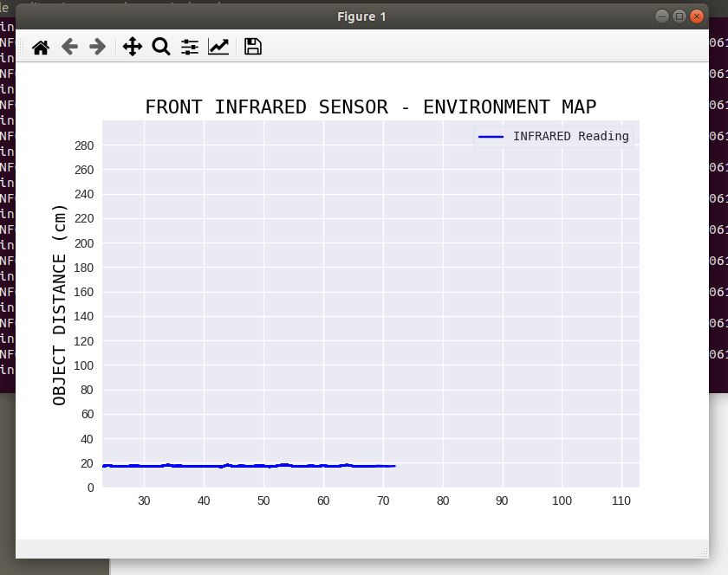Click the plot title FRONT INFRARED SENSOR - ENVIRONMENT MAP

click(371, 107)
